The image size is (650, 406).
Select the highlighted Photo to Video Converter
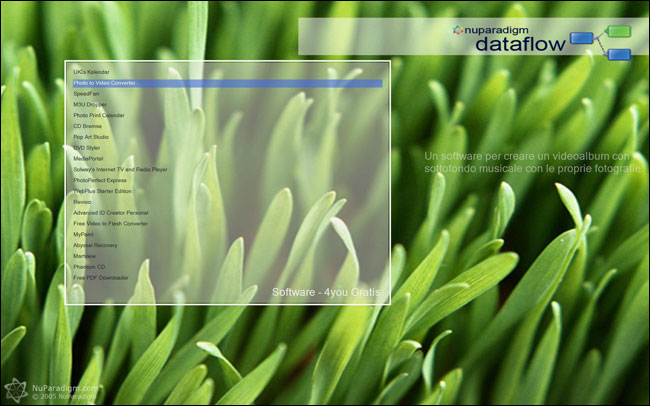105,83
